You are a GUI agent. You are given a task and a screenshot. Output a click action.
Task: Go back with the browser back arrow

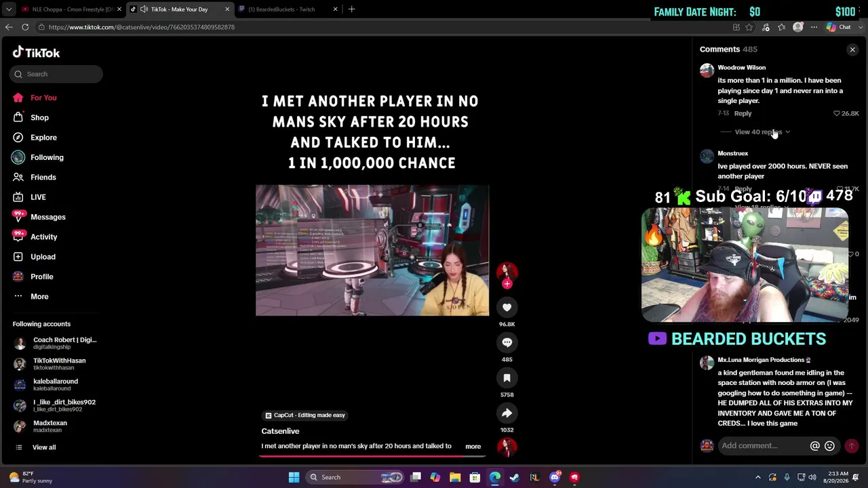pos(9,27)
